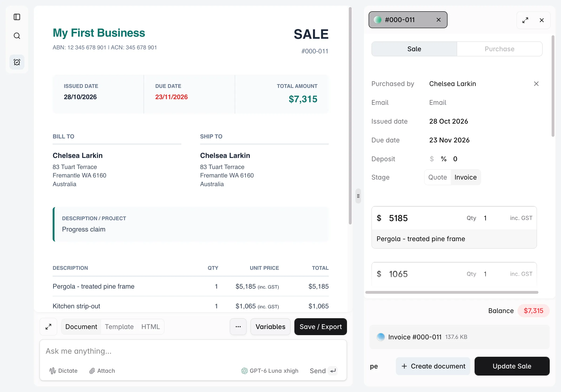Open the Due date 23 Nov 2026 picker
The height and width of the screenshot is (392, 561).
[449, 140]
